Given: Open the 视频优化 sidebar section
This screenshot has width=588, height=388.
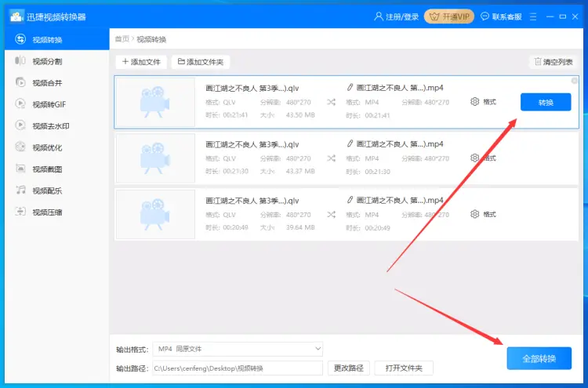Looking at the screenshot, I should click(56, 147).
